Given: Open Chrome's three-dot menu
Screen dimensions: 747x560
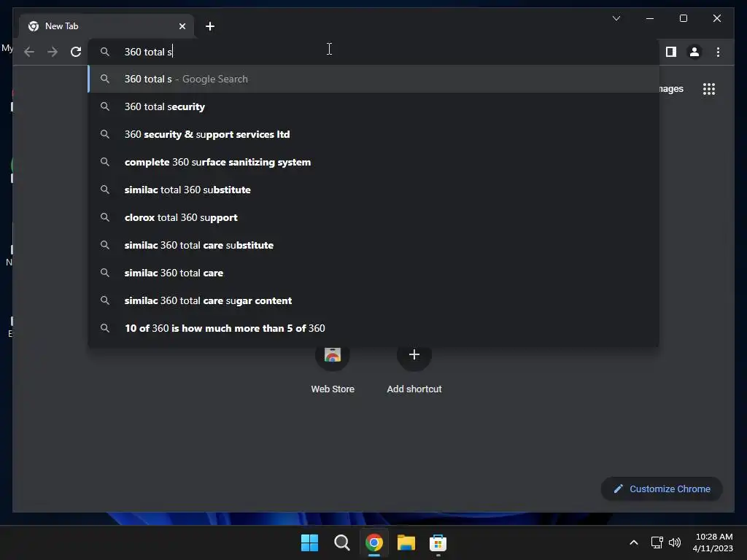Looking at the screenshot, I should 718,52.
